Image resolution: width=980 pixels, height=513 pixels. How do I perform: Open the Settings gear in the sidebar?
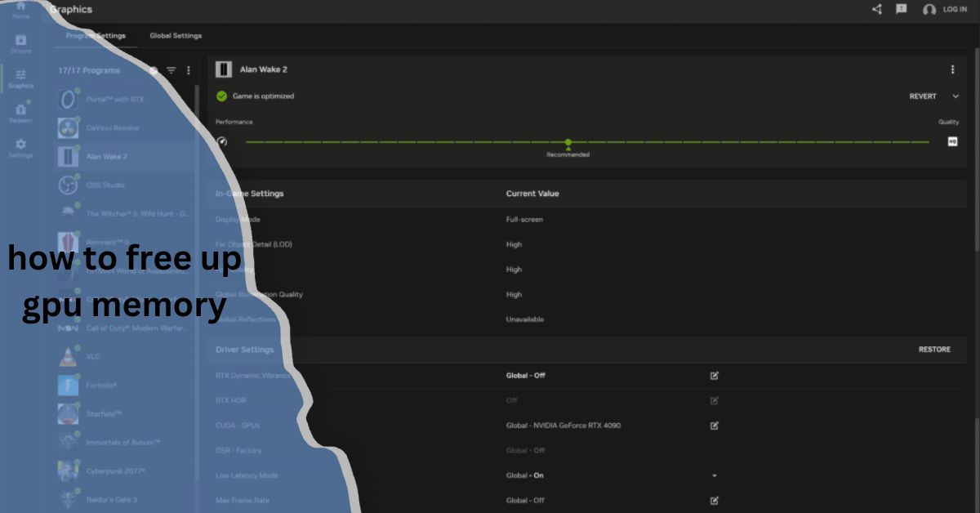tap(20, 147)
